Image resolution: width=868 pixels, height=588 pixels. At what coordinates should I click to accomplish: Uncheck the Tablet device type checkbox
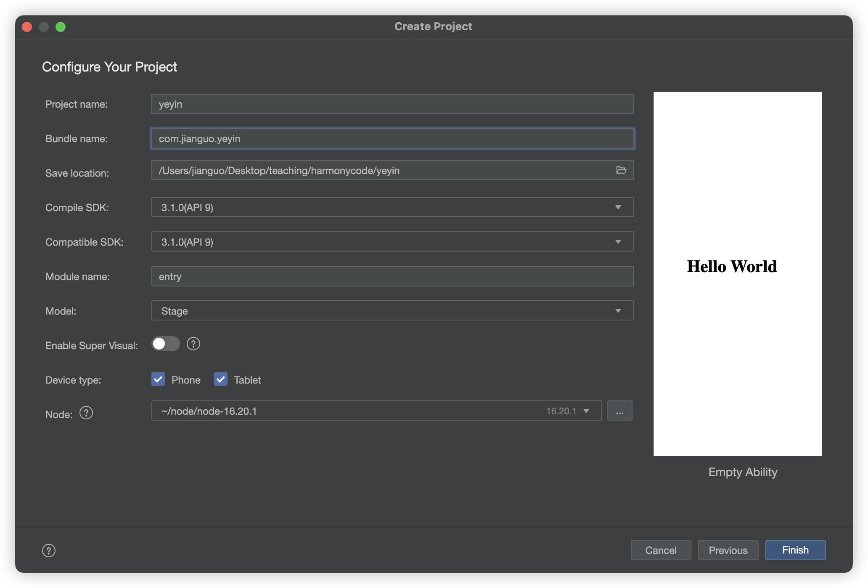tap(220, 379)
